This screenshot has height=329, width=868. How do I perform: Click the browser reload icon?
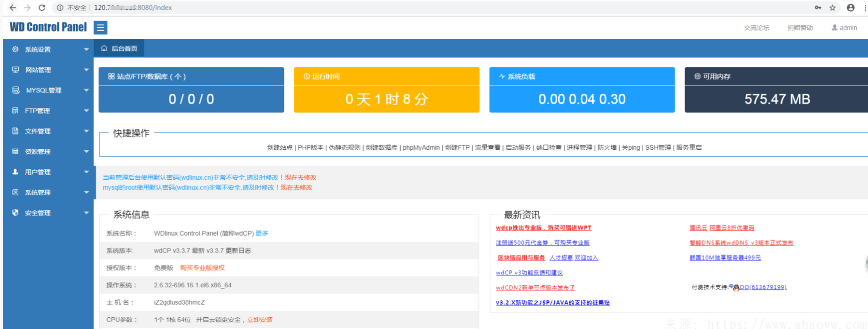coord(42,8)
